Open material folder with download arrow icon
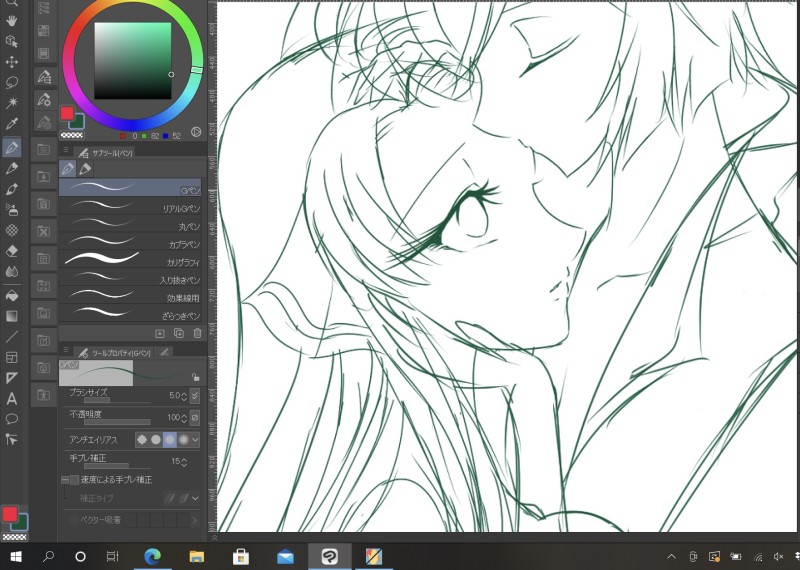Screen dimensions: 800x570 pyautogui.click(x=43, y=177)
